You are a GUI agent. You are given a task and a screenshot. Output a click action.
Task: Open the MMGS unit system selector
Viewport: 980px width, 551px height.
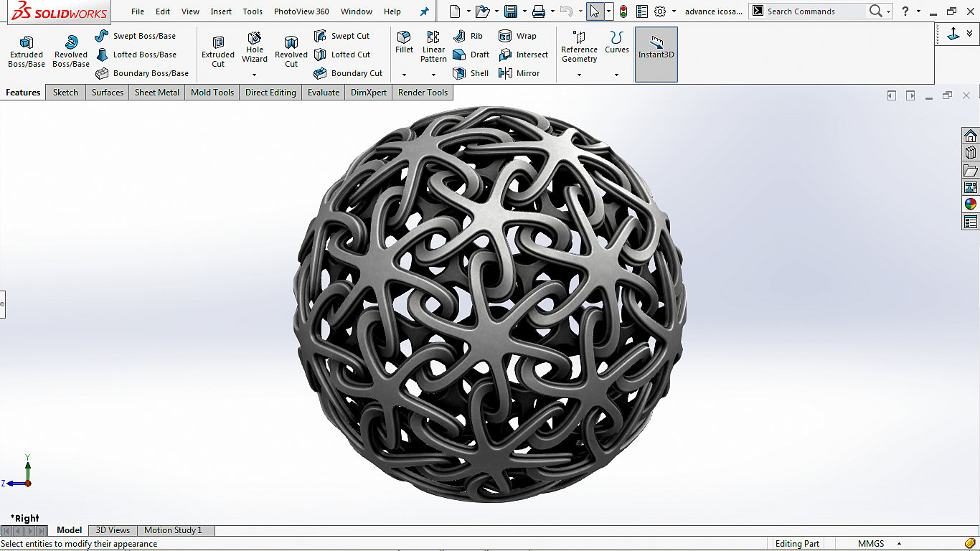879,544
